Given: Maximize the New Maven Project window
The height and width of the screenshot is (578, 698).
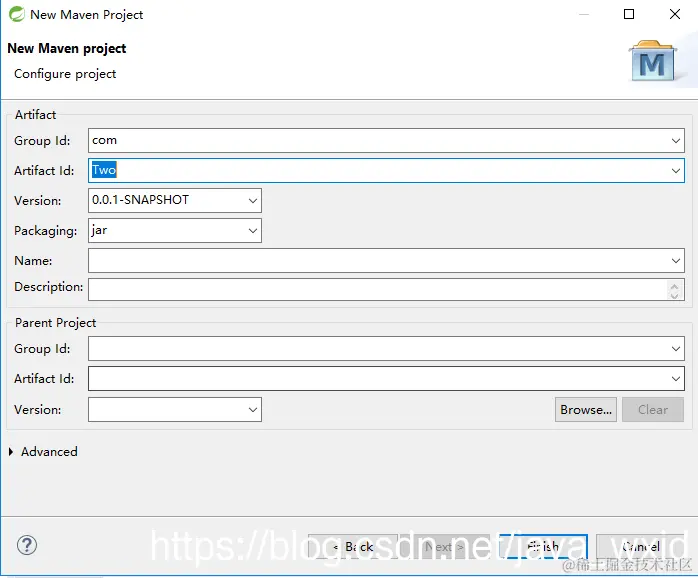Looking at the screenshot, I should pos(629,14).
